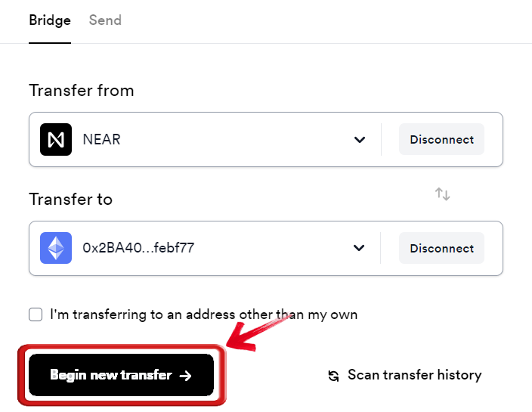Screen dimensions: 532x412
Task: Select the Bridge tab
Action: pyautogui.click(x=50, y=20)
